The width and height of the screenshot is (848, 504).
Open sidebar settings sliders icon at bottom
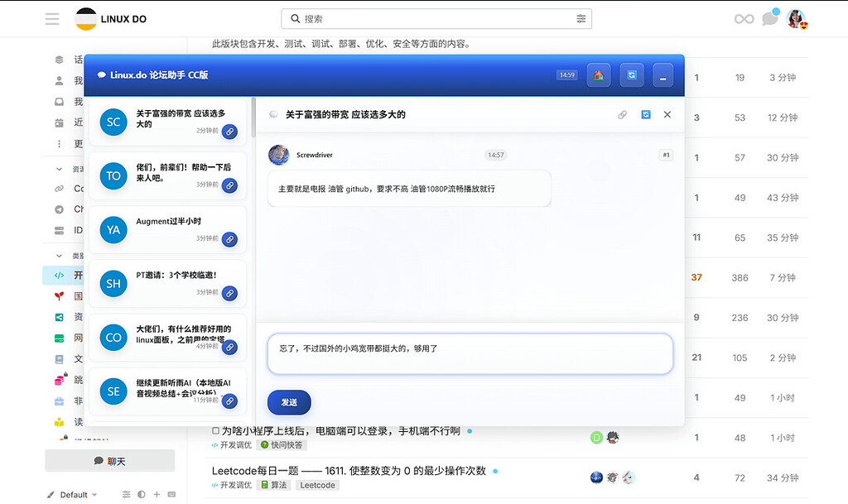pyautogui.click(x=126, y=494)
